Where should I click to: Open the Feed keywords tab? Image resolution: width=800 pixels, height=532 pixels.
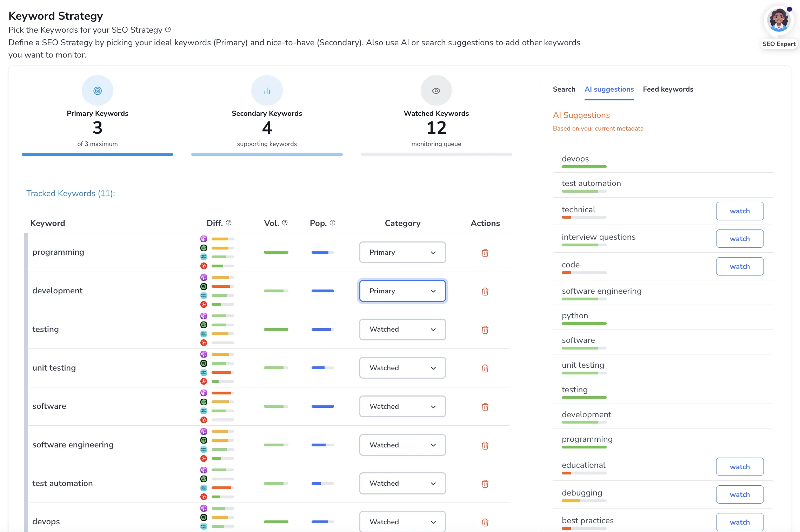[668, 89]
